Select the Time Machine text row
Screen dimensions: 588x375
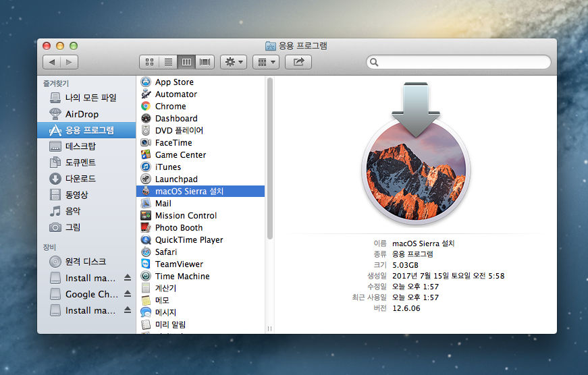pyautogui.click(x=201, y=276)
